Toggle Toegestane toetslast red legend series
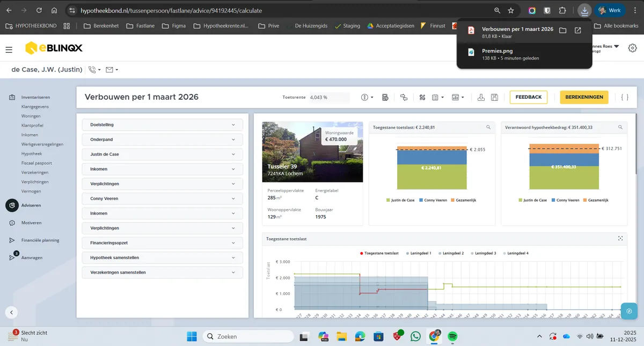The image size is (644, 346). tap(378, 253)
